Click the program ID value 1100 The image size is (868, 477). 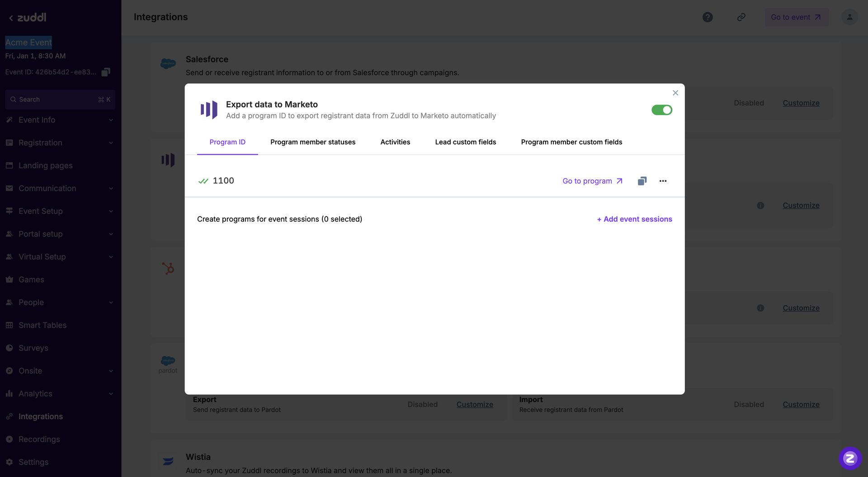223,180
